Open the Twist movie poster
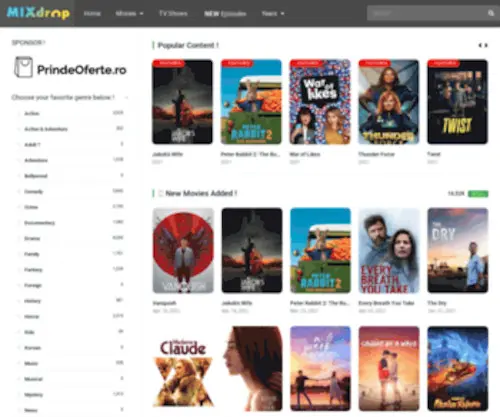Viewport: 500px width, 417px height. pyautogui.click(x=457, y=102)
